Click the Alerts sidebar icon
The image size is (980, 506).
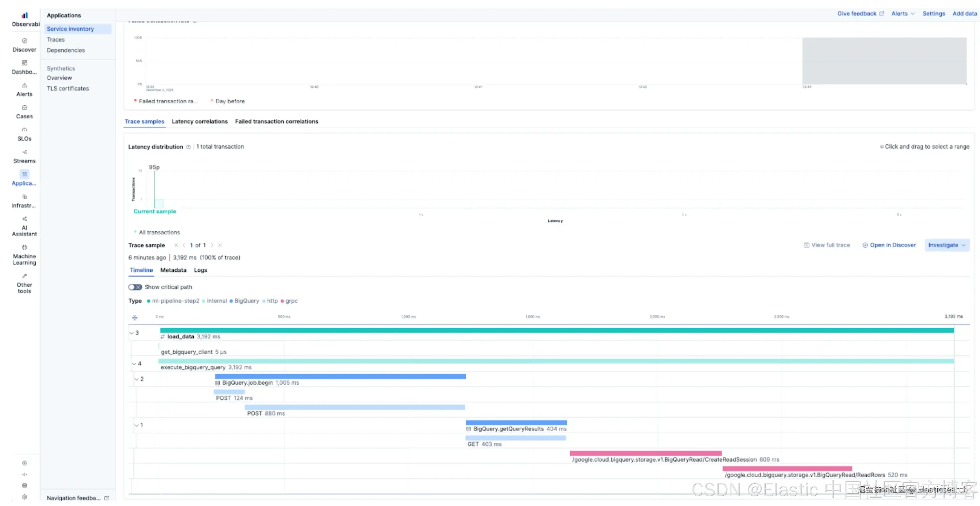24,85
